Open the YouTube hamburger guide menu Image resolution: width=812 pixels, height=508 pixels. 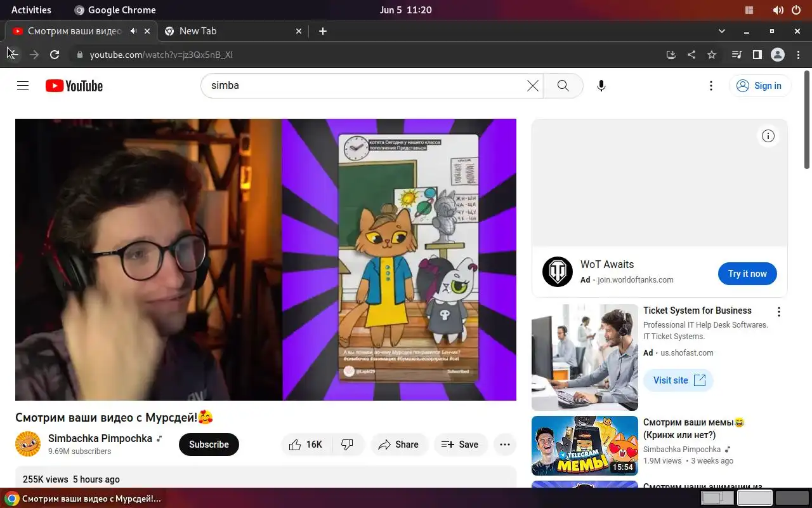click(x=23, y=86)
